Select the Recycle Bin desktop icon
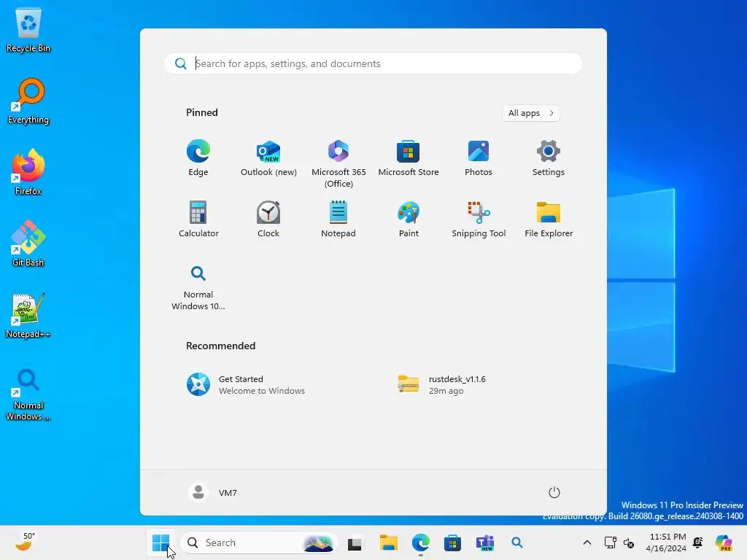747x560 pixels. point(28,31)
